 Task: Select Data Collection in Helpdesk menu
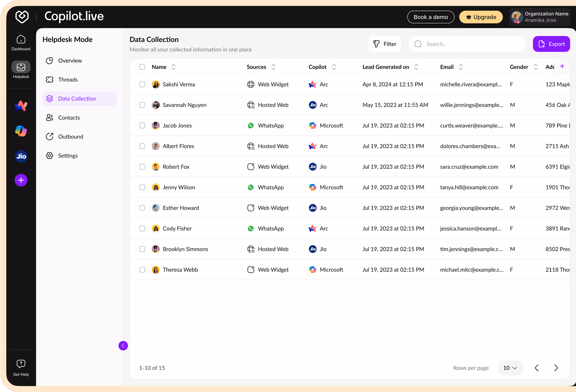click(x=79, y=99)
